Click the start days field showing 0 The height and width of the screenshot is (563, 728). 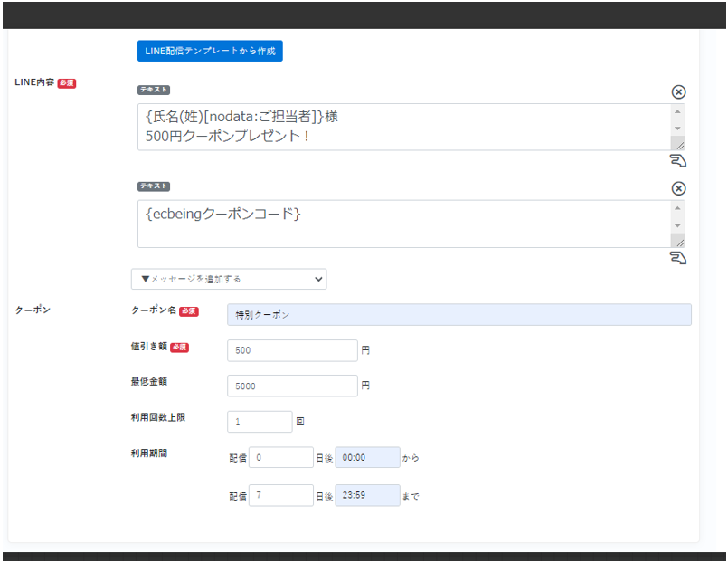tap(280, 458)
